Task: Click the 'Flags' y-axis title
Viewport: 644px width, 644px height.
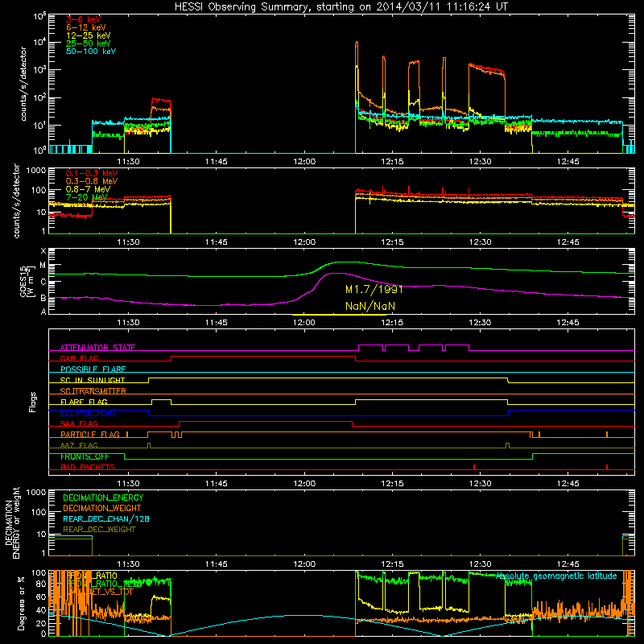Action: click(32, 402)
